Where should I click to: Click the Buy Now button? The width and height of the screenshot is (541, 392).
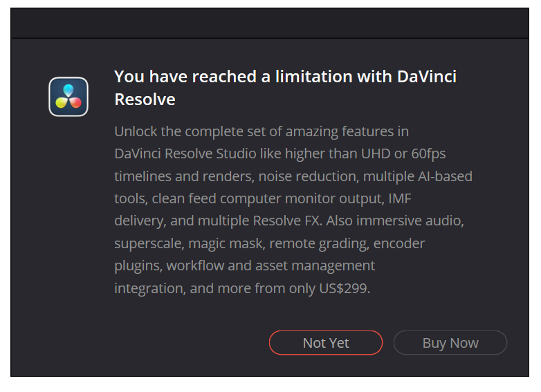point(450,343)
